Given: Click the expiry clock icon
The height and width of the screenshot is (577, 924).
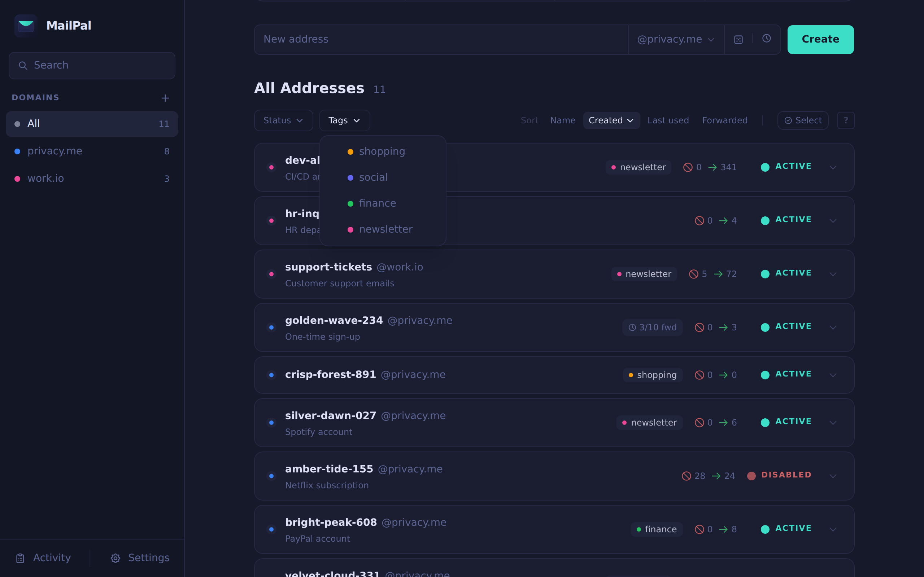Looking at the screenshot, I should pyautogui.click(x=766, y=39).
